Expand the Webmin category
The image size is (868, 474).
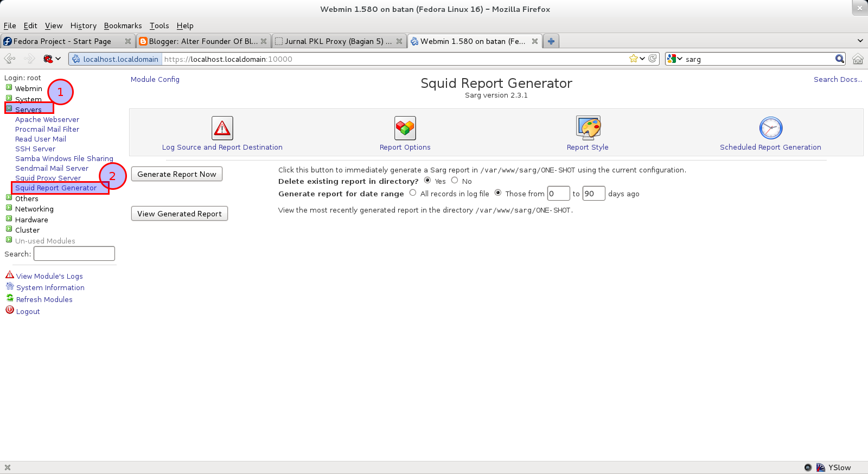tap(9, 87)
